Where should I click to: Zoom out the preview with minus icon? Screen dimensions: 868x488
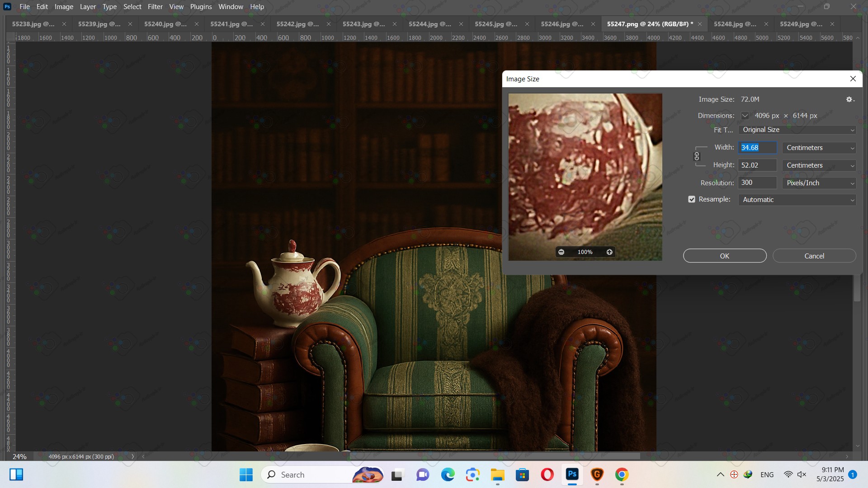click(x=561, y=252)
